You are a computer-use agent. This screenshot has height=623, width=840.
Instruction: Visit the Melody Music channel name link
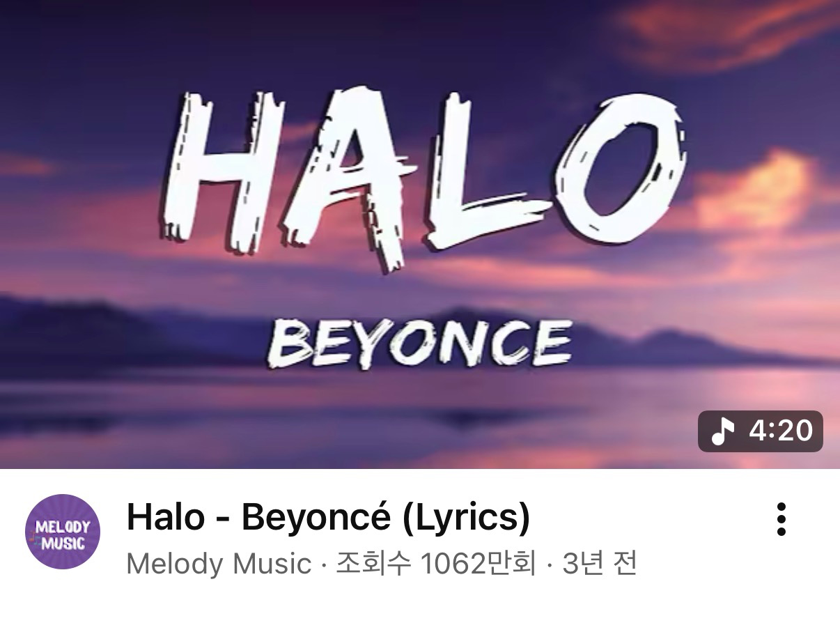(219, 563)
